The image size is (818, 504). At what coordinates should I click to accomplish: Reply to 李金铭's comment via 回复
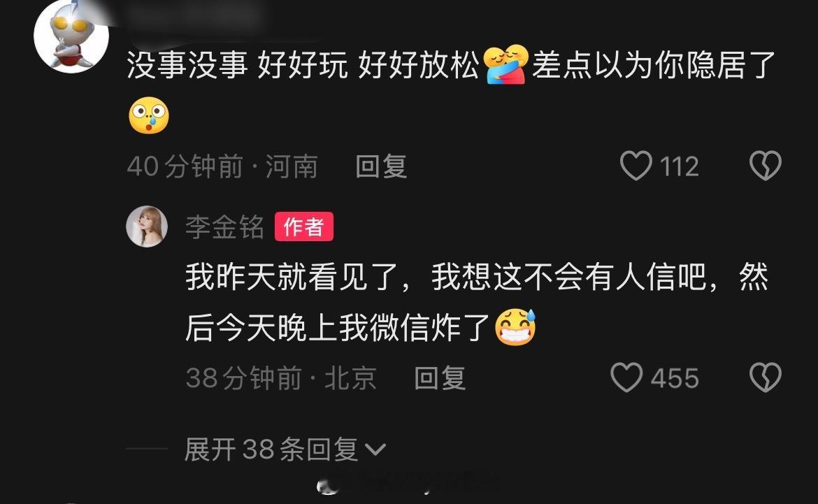click(439, 377)
